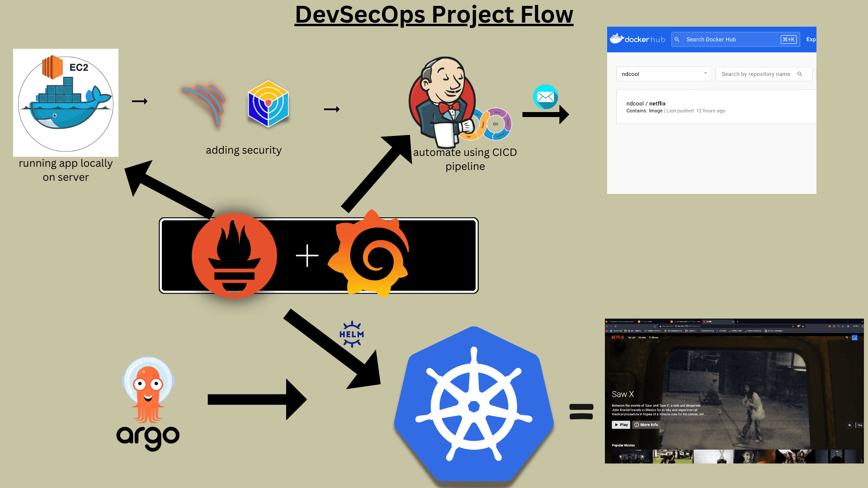
Task: Click the Netflix logo in the browser
Action: tap(618, 337)
